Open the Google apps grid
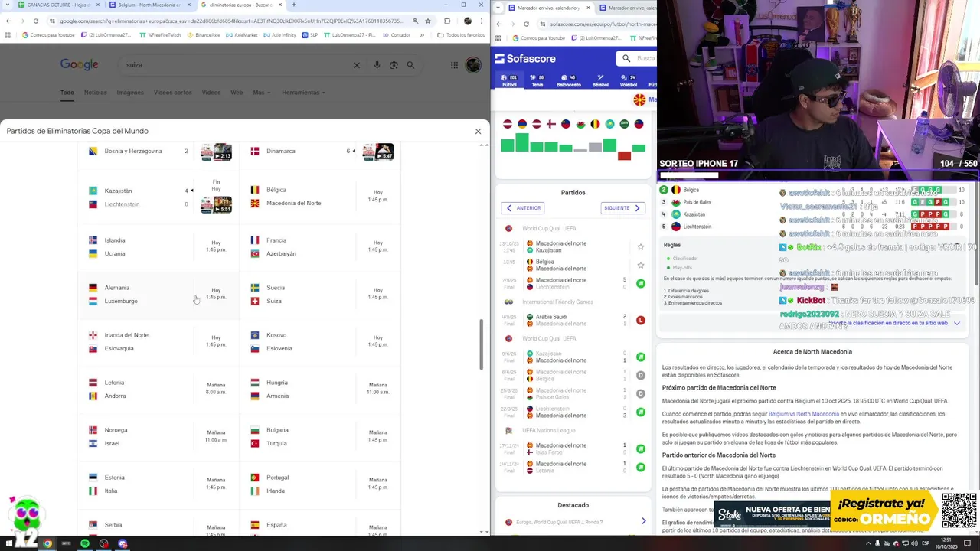This screenshot has height=551, width=980. click(454, 65)
